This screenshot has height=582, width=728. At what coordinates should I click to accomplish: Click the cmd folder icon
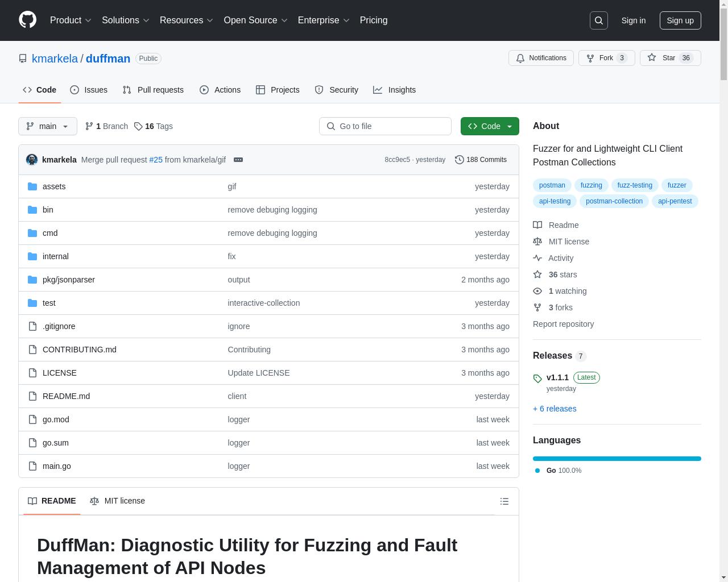32,233
